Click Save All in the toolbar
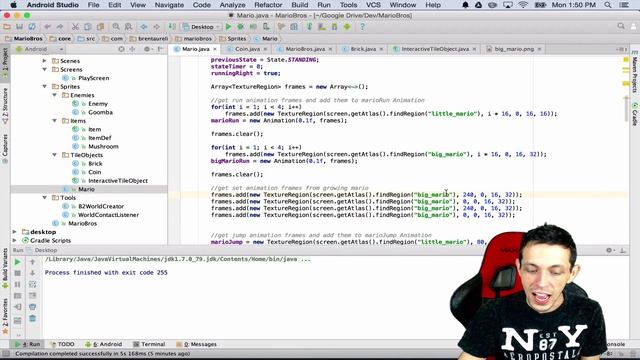Screen dimensions: 640x360 click(x=19, y=27)
